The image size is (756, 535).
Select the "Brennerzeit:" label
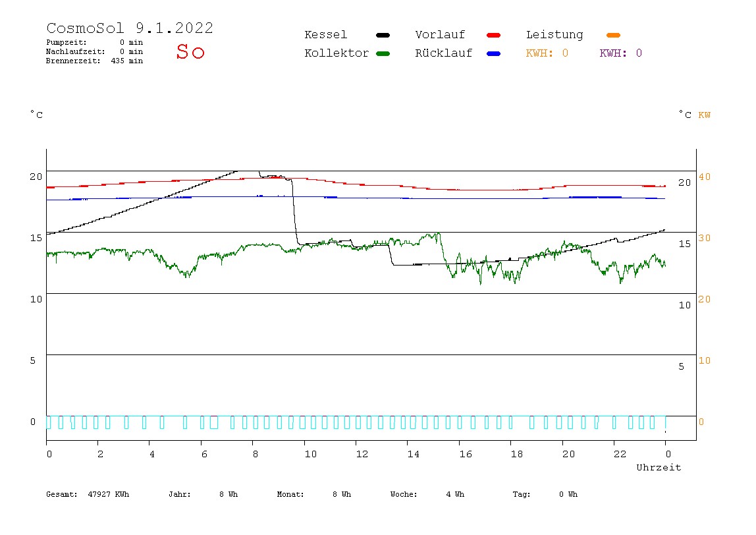[x=73, y=61]
